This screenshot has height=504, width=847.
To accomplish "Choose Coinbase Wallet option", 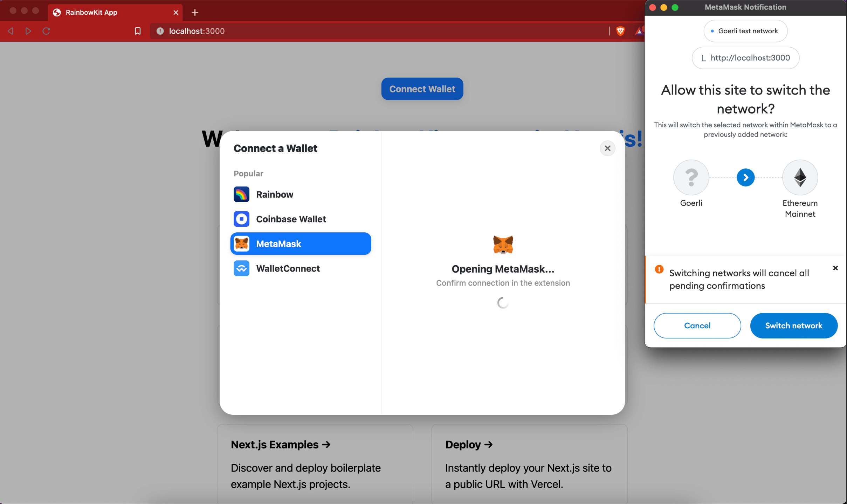I will [x=301, y=219].
